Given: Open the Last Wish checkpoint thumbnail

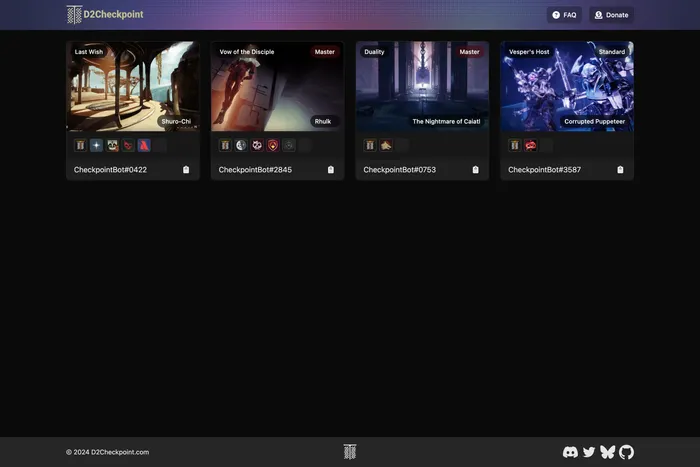Looking at the screenshot, I should coord(133,86).
